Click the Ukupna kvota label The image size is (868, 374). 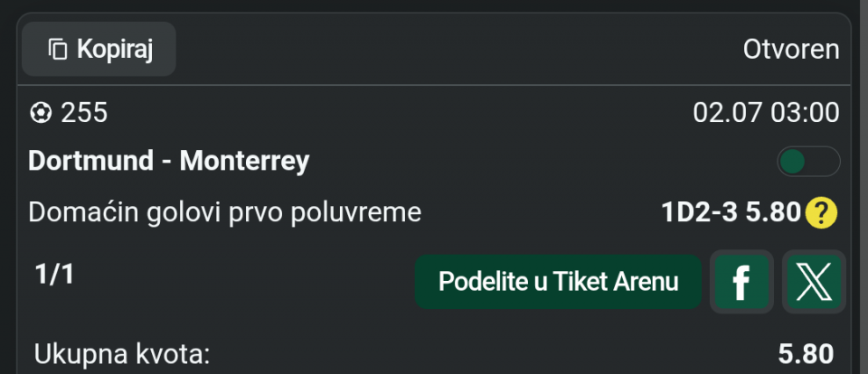click(122, 355)
